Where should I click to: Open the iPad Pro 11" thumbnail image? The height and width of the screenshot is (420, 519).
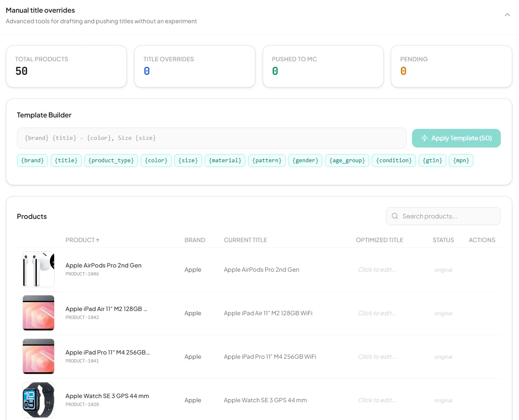(38, 357)
